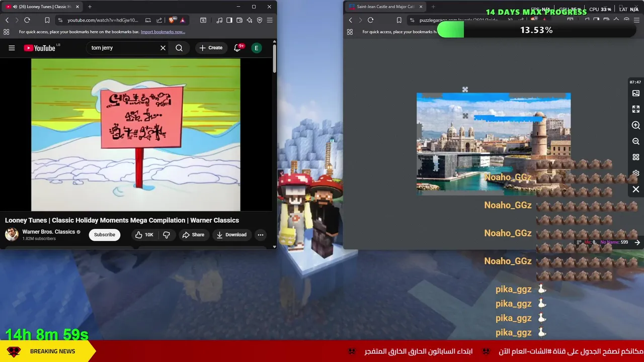The width and height of the screenshot is (644, 362).
Task: Click the 'No Name: 599' score text
Action: [614, 242]
